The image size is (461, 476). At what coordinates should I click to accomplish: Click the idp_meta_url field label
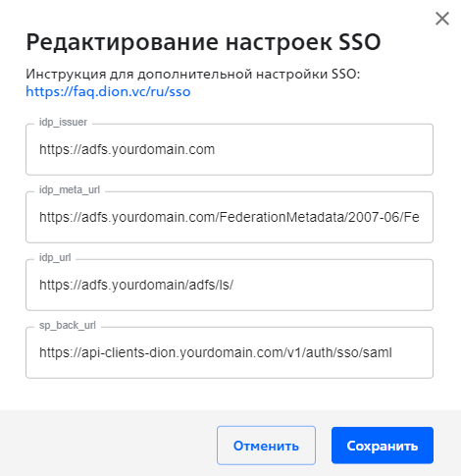tap(70, 189)
